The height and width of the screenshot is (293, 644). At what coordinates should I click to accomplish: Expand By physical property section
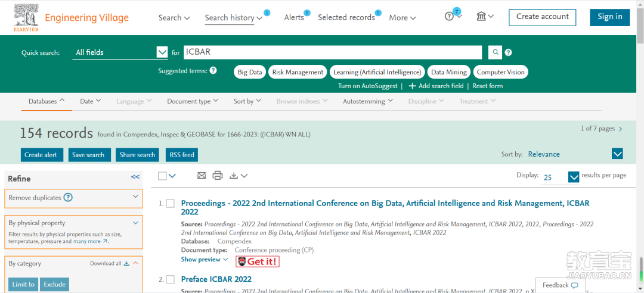[x=135, y=223]
